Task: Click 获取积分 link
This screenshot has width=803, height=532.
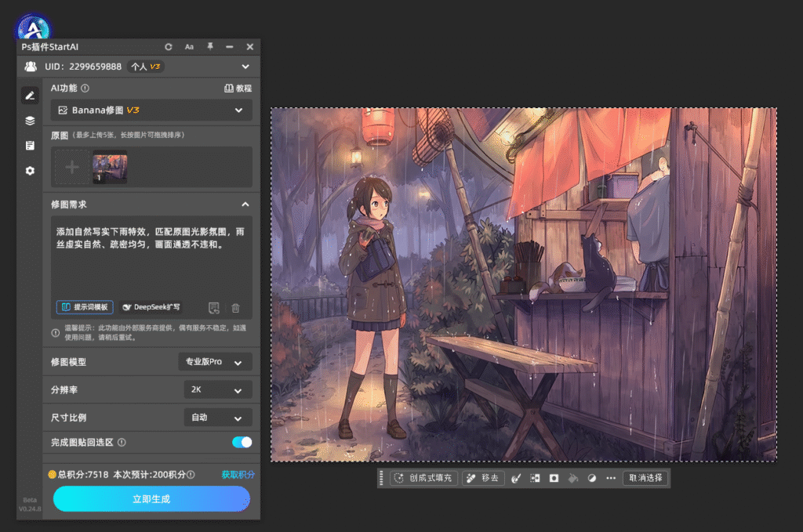Action: click(x=238, y=475)
